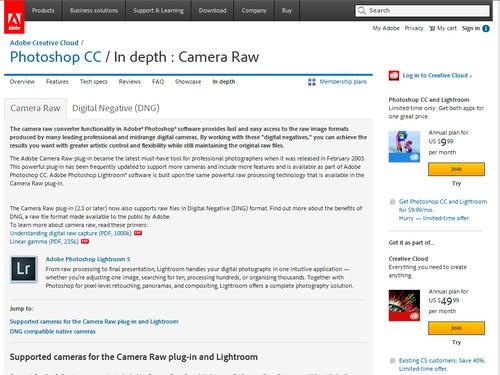Click the Membership plans grid icon

(312, 82)
